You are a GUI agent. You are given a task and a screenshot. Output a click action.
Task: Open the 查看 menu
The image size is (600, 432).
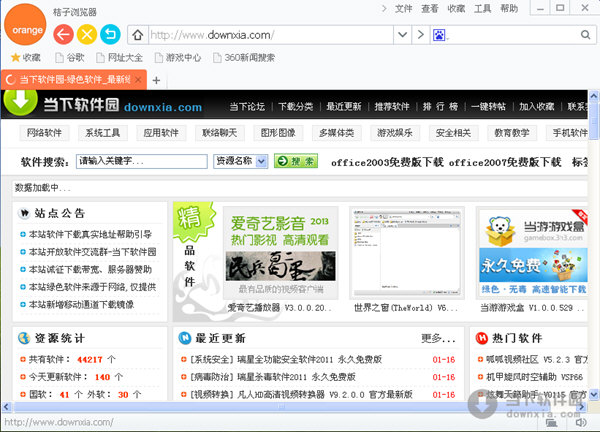[x=430, y=8]
